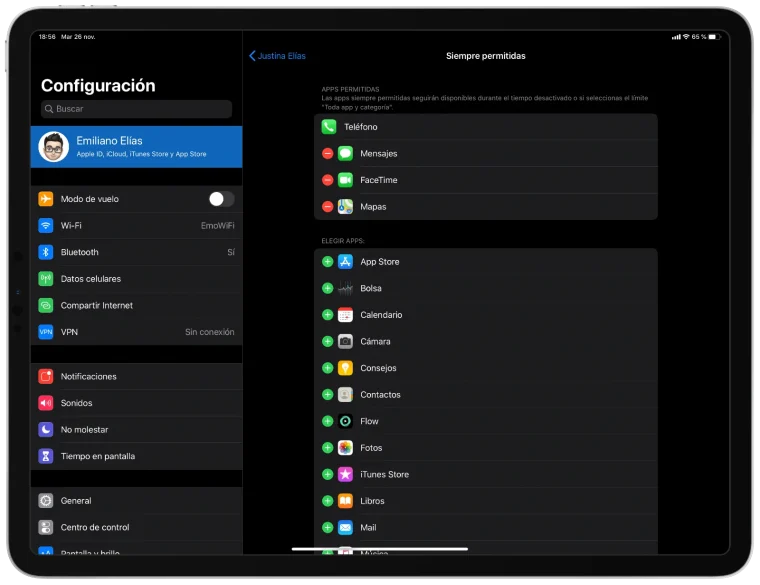This screenshot has height=585, width=760.
Task: Open Bluetooth settings
Action: [136, 253]
